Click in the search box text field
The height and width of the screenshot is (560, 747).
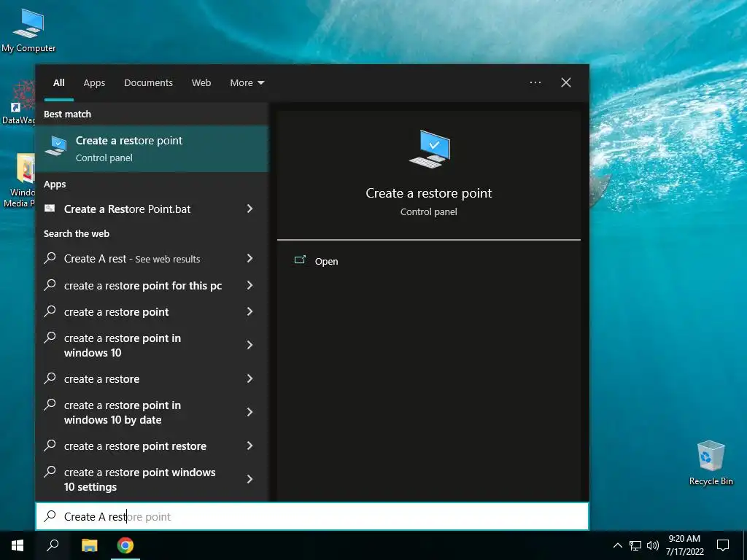pyautogui.click(x=312, y=516)
